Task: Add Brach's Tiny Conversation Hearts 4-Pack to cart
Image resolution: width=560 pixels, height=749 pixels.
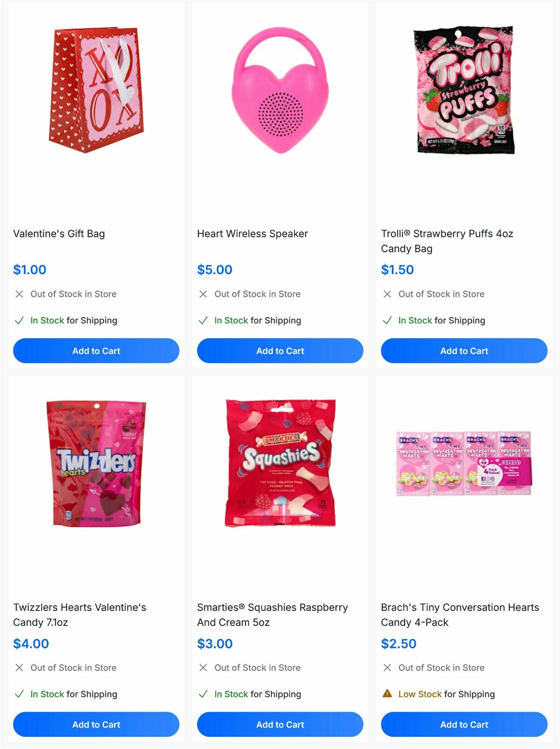Action: click(463, 724)
